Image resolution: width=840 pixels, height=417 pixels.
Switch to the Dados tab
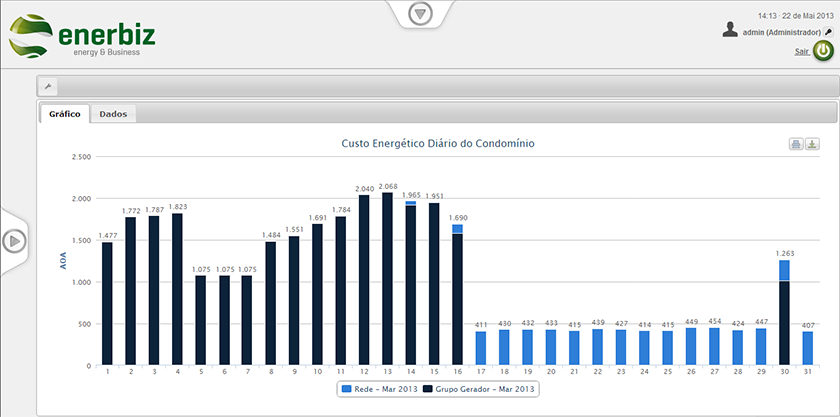(113, 114)
